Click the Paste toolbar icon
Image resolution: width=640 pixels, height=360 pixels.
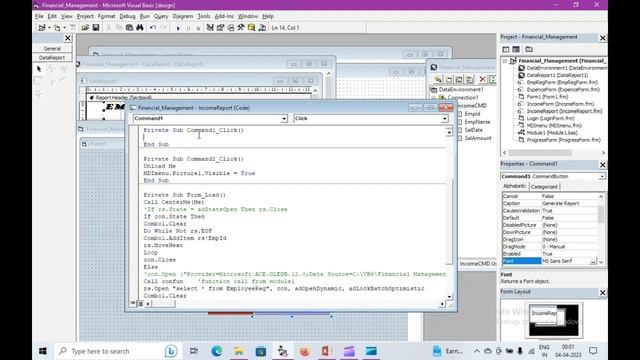pyautogui.click(x=129, y=28)
